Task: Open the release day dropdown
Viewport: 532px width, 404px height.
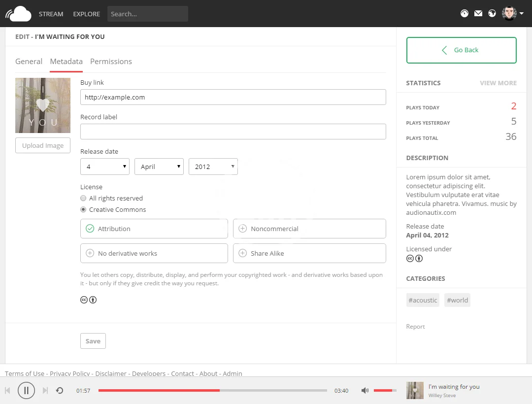Action: (x=105, y=167)
